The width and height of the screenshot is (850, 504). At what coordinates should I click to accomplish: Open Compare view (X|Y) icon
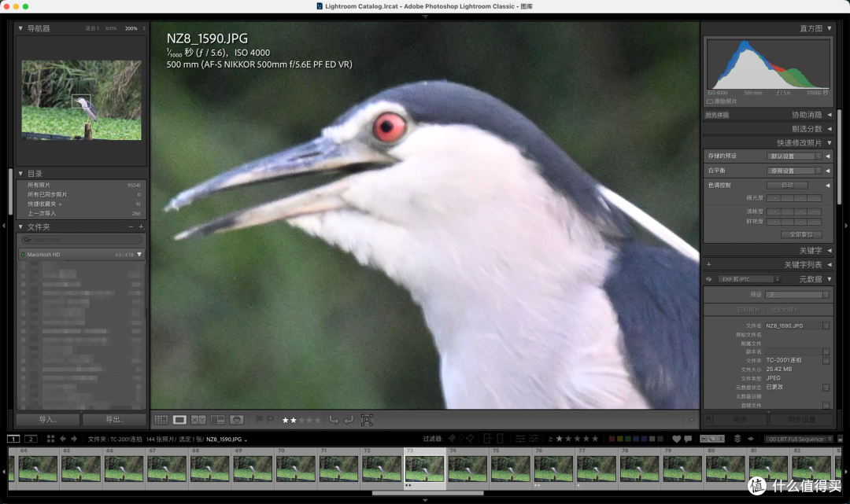(198, 420)
